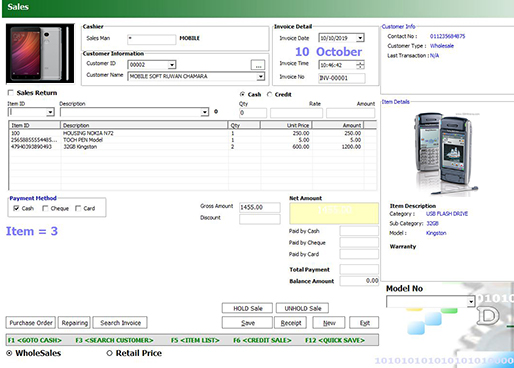The image size is (514, 368).
Task: Click the small add item icon beside Description
Action: (x=216, y=112)
